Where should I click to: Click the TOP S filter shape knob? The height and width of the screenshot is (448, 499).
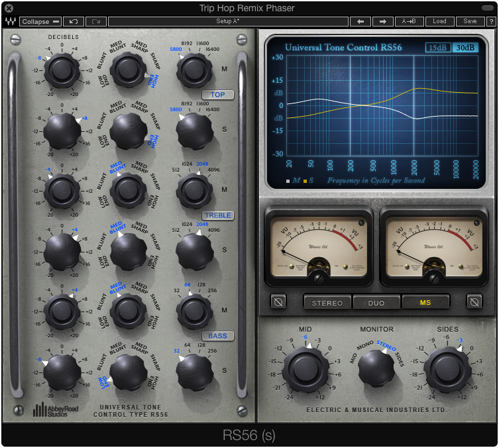(x=129, y=131)
